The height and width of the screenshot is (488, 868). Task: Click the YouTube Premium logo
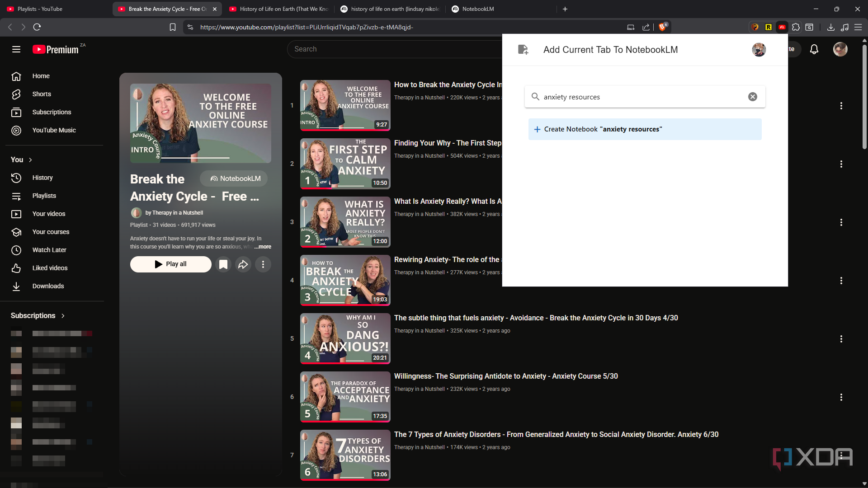click(x=56, y=49)
